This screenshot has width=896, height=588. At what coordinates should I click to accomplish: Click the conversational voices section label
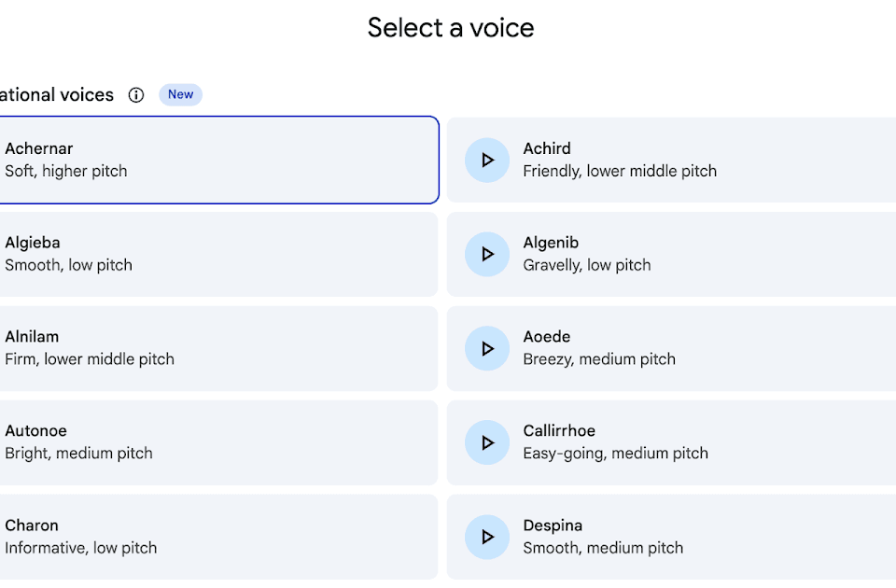(x=56, y=94)
